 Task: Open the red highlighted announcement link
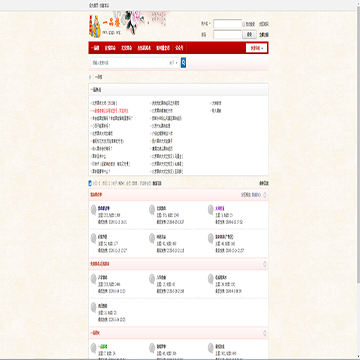click(110, 111)
